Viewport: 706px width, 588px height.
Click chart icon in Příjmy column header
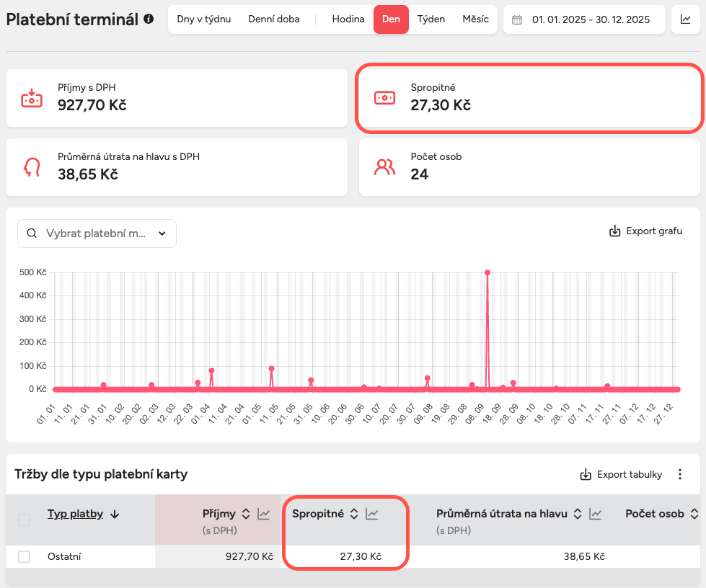[x=264, y=514]
